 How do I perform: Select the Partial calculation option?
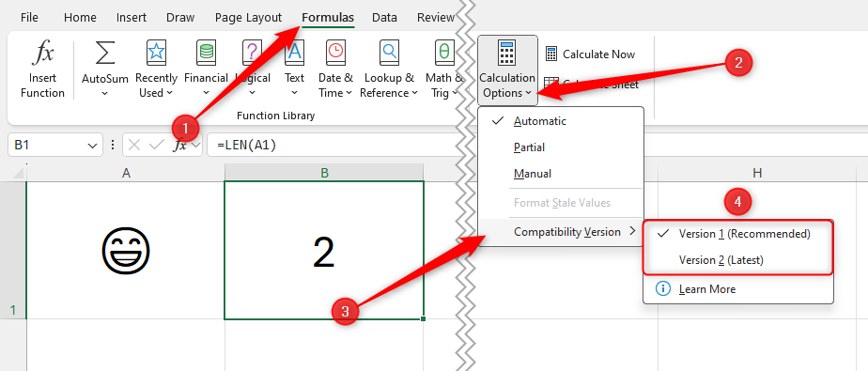coord(561,147)
